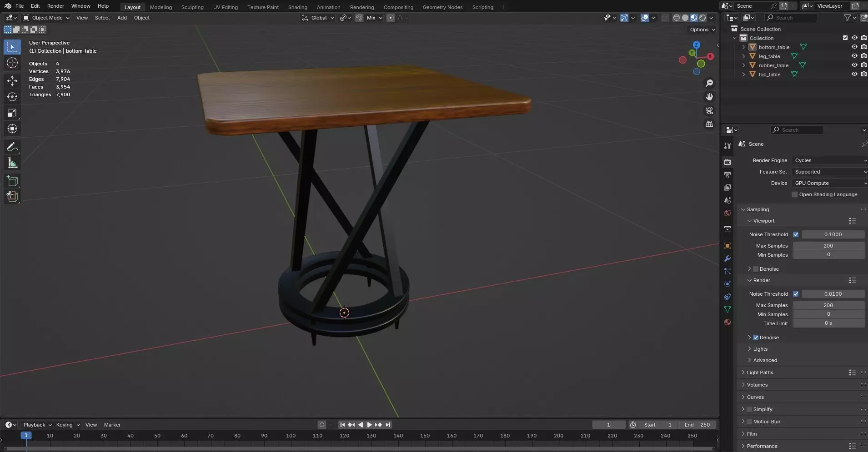This screenshot has height=452, width=868.
Task: Open the Object properties tab
Action: (728, 246)
